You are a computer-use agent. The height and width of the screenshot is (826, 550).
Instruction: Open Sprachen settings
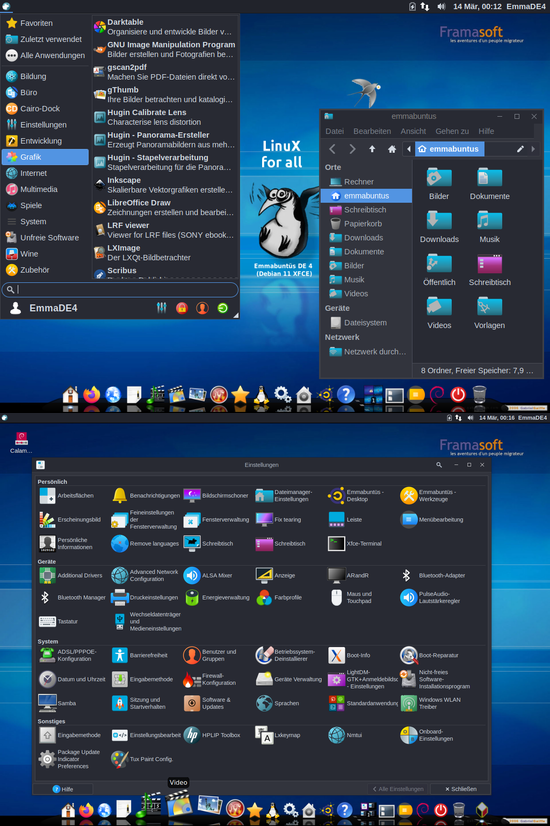278,703
